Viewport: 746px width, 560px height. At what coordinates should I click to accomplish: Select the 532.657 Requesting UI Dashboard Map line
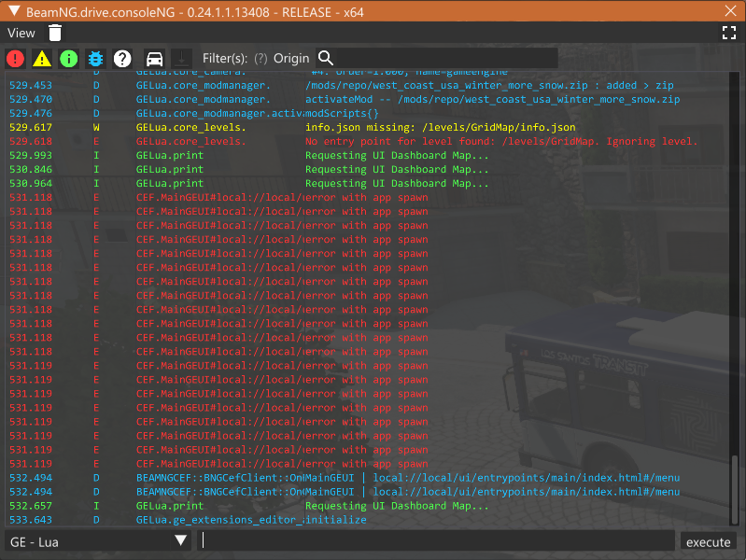[x=367, y=506]
